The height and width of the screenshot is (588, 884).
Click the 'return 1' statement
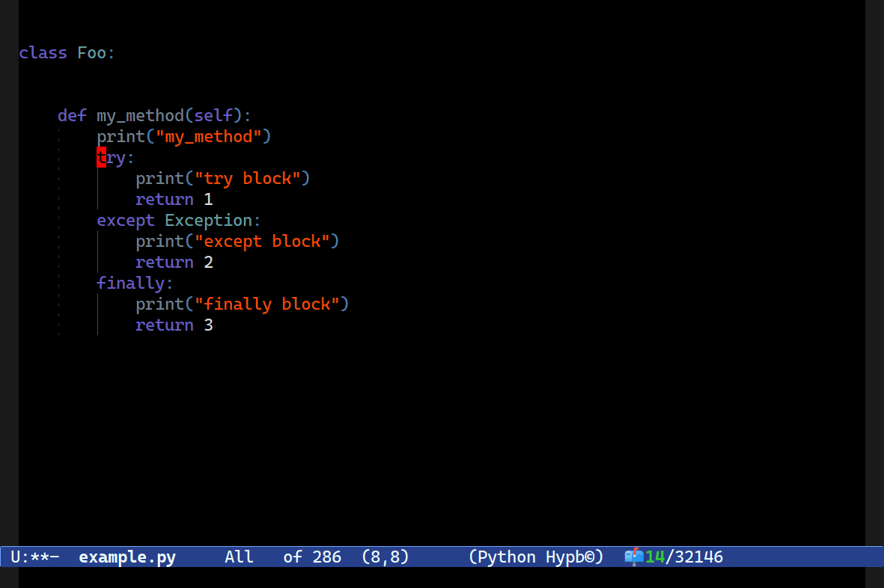(x=174, y=200)
